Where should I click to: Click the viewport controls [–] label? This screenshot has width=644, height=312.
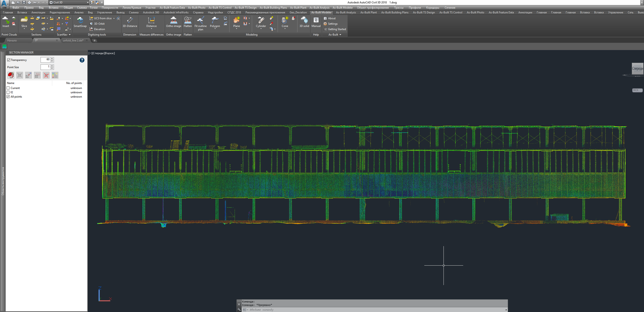pyautogui.click(x=90, y=53)
